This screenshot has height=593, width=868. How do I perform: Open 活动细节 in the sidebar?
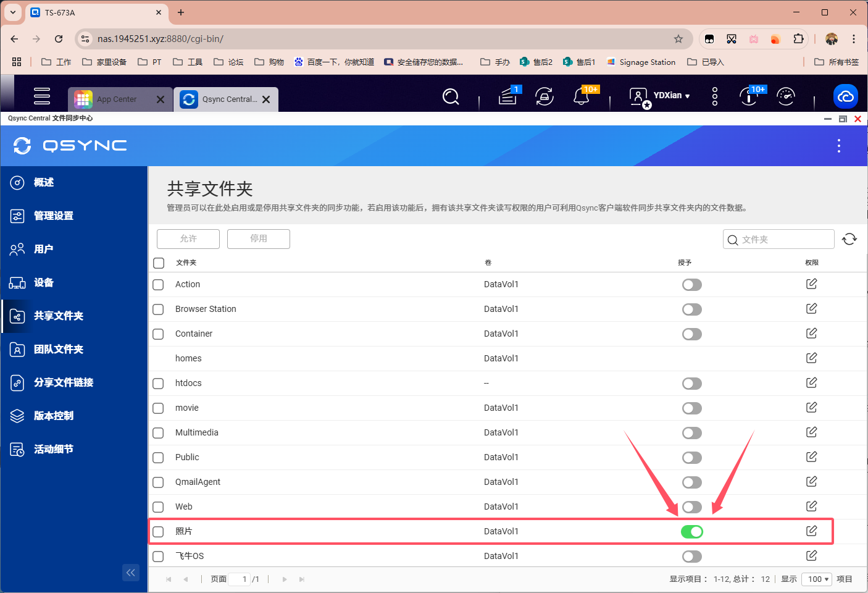click(x=74, y=449)
